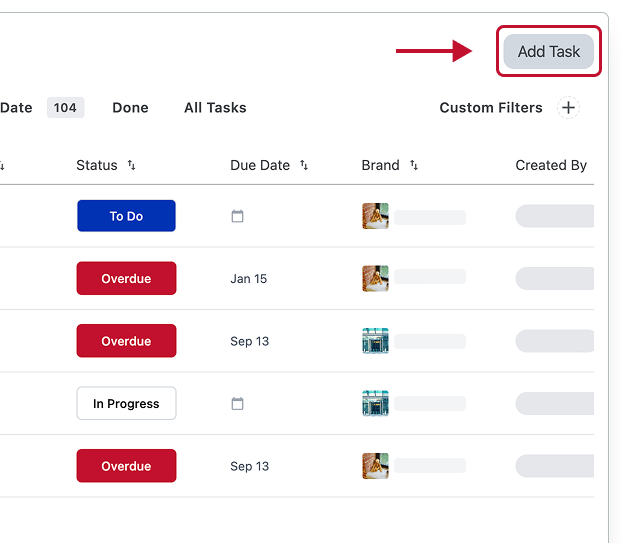The height and width of the screenshot is (543, 620).
Task: Click the Custom Filters label
Action: click(490, 108)
